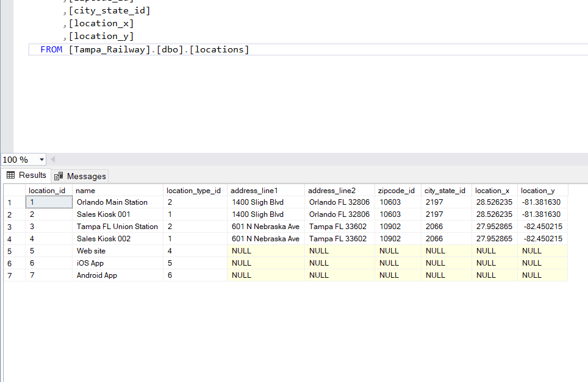
Task: Click the FROM [Tampa_Railway].[dbo].[locations] line
Action: tap(145, 49)
